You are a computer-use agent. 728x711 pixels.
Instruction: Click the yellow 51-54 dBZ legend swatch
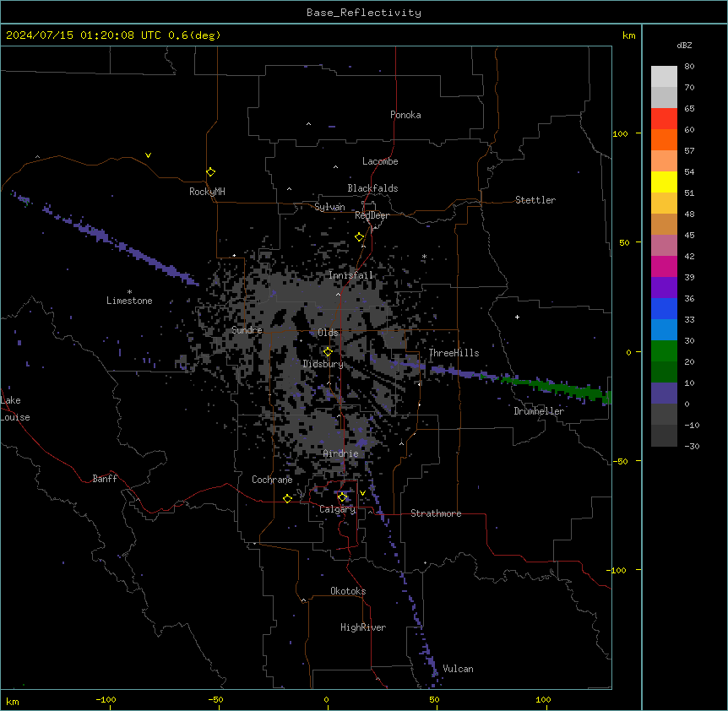coord(664,182)
